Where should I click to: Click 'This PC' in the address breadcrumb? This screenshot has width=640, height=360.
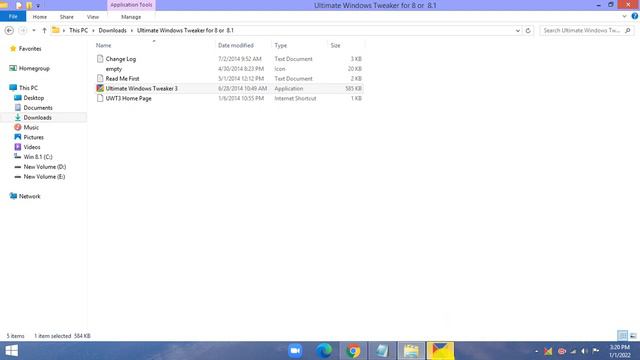(x=78, y=31)
